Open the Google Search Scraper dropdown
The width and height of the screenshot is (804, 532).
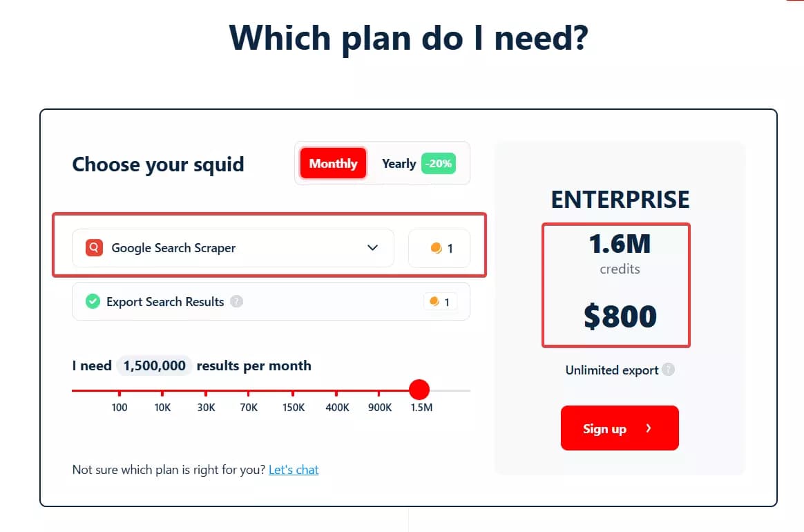pyautogui.click(x=372, y=247)
